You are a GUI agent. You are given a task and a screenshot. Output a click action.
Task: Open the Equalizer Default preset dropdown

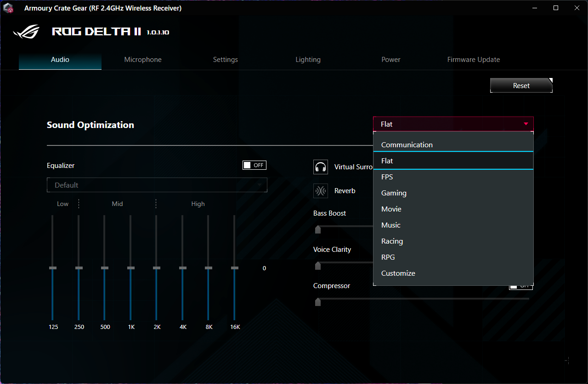(x=157, y=185)
